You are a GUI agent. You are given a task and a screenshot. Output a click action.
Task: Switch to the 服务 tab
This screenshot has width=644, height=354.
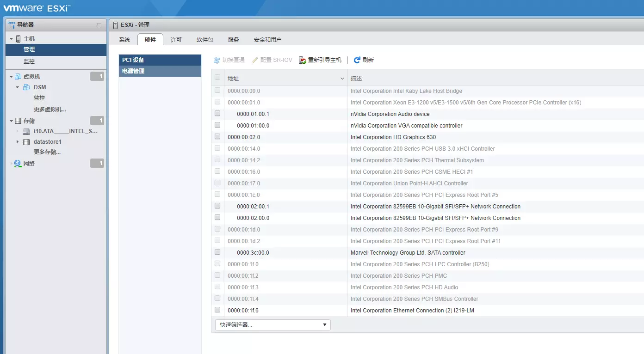(x=233, y=39)
